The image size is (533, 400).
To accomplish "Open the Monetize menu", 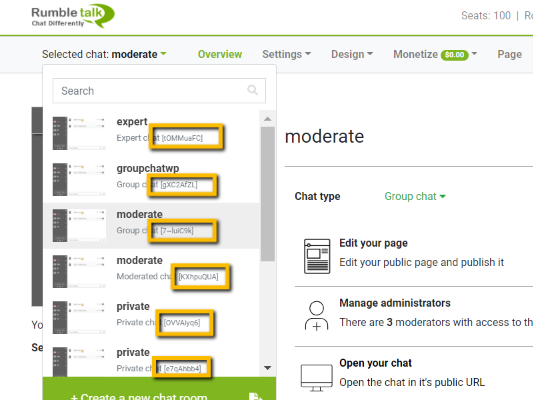I will click(x=435, y=54).
